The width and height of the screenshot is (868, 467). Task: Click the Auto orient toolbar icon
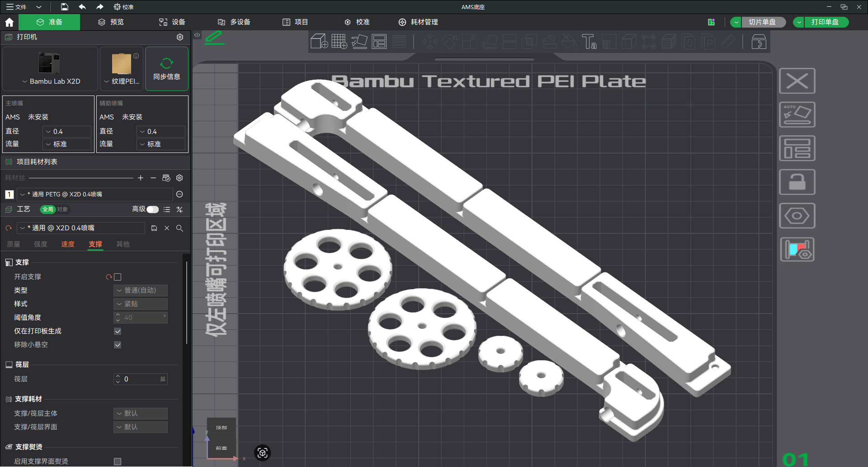click(359, 42)
